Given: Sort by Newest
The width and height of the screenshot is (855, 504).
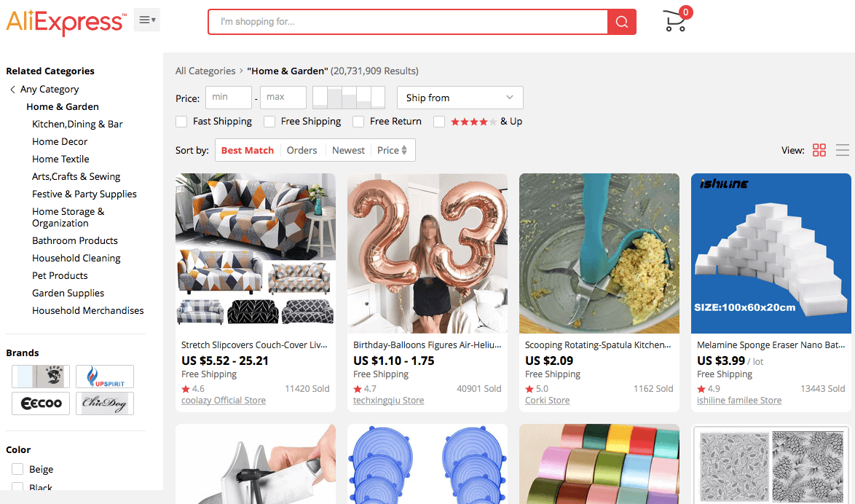Looking at the screenshot, I should coord(348,150).
